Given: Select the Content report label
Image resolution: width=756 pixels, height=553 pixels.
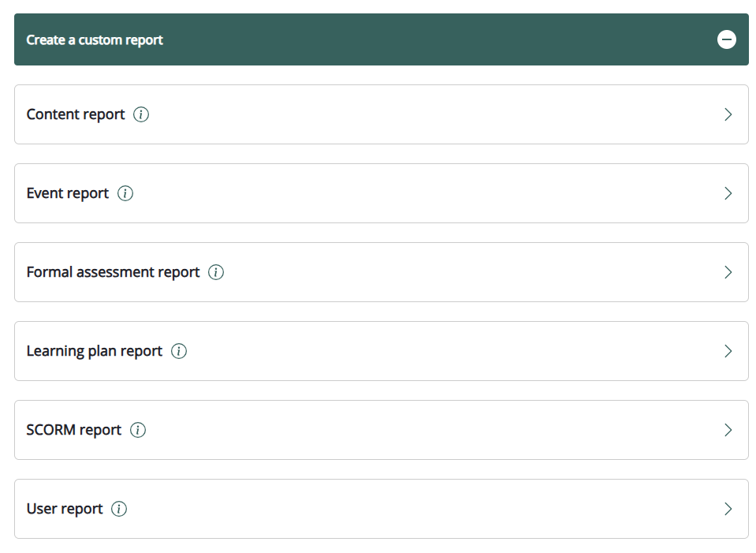Looking at the screenshot, I should point(76,114).
